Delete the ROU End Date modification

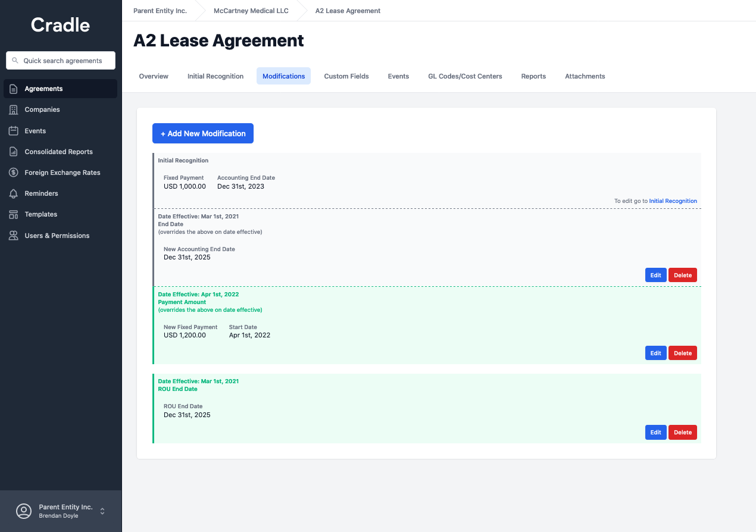(x=682, y=432)
